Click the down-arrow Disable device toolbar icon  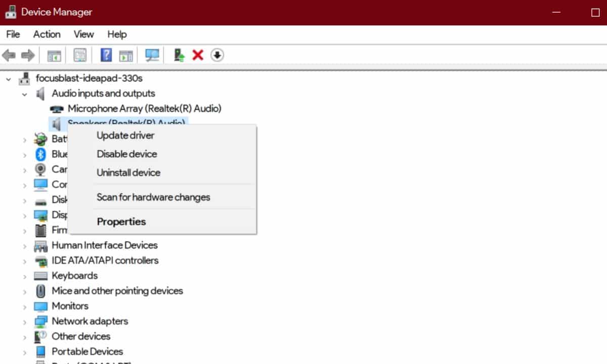pyautogui.click(x=217, y=55)
